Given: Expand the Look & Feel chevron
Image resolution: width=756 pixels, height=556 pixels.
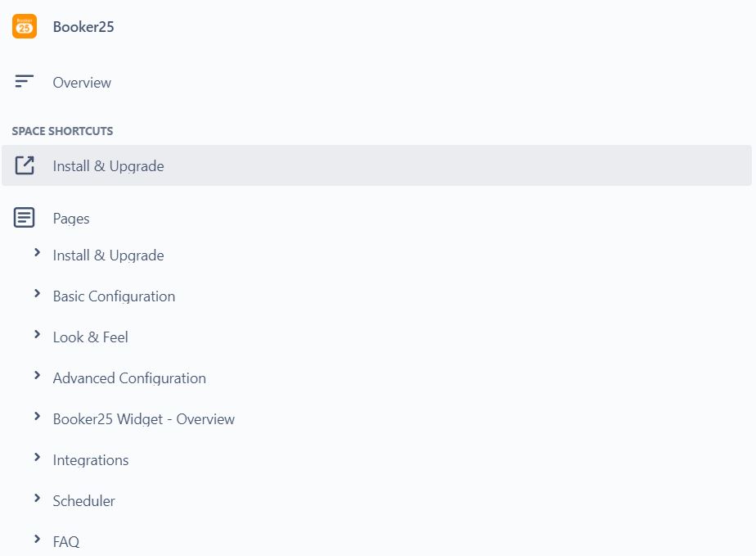Looking at the screenshot, I should tap(37, 334).
